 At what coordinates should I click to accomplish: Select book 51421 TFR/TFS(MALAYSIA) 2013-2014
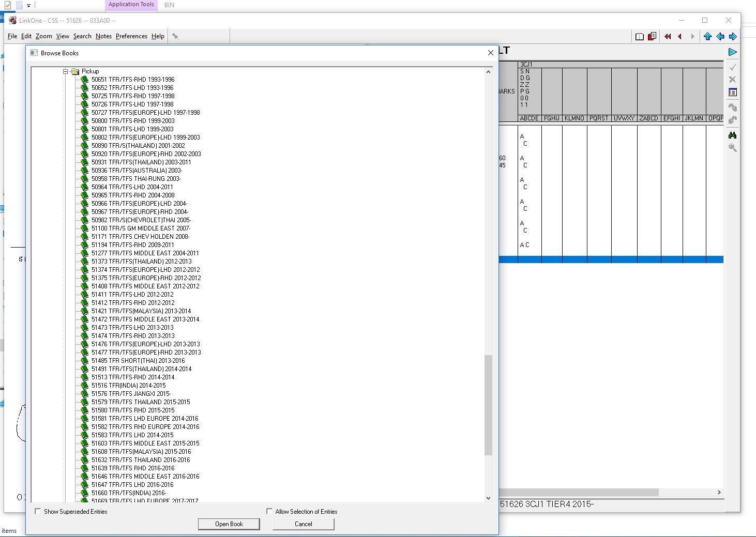141,311
